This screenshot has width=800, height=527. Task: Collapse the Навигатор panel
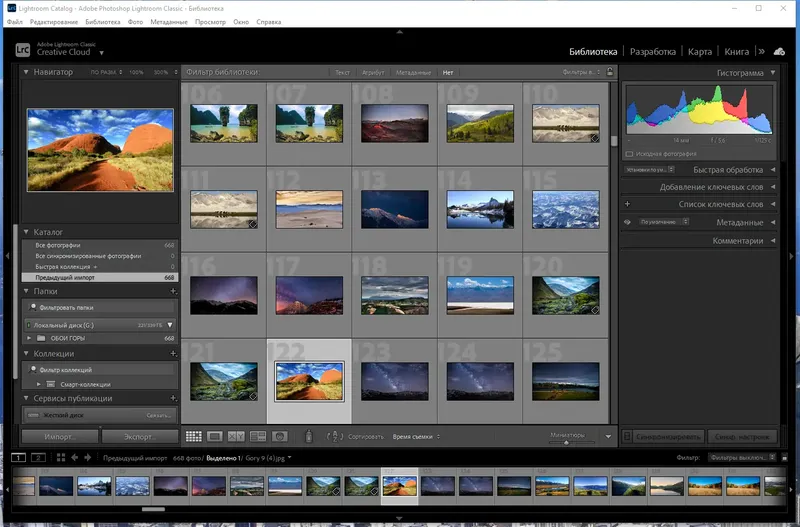pyautogui.click(x=27, y=72)
